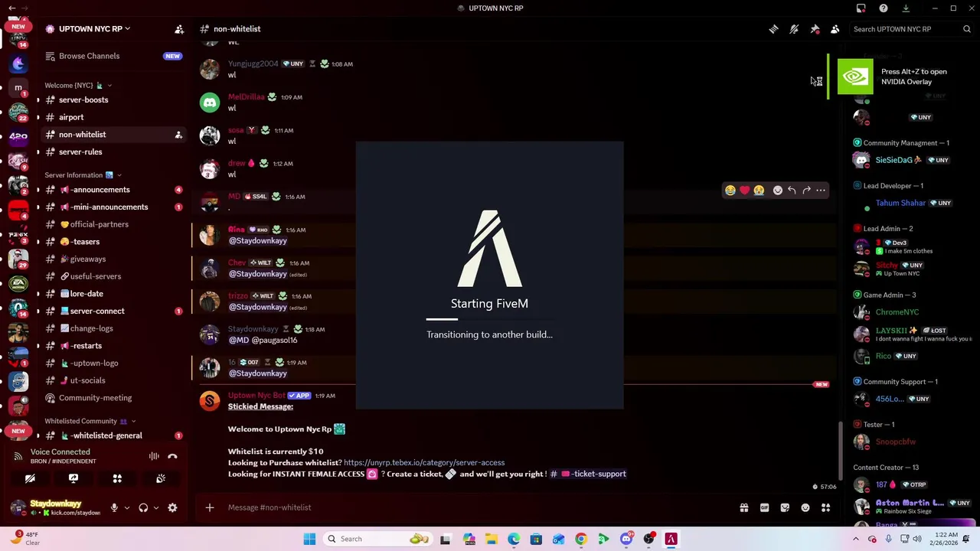Open the -ticket-support channel link
The image size is (980, 551).
588,474
